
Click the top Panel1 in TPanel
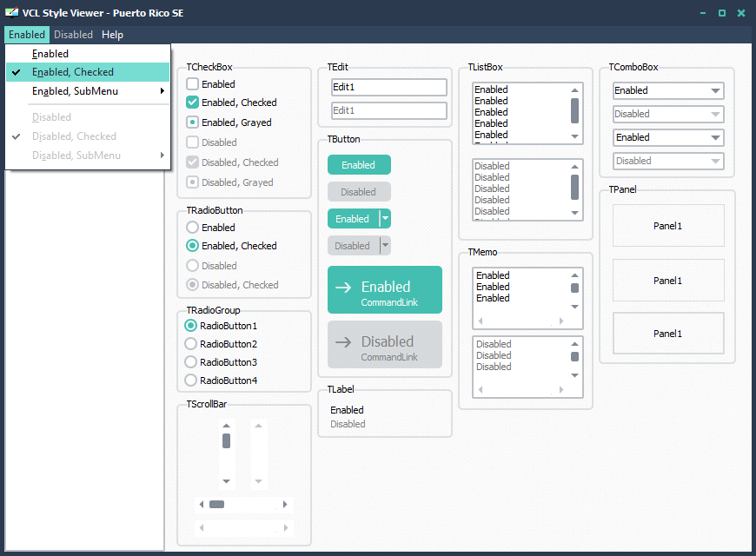click(x=668, y=226)
